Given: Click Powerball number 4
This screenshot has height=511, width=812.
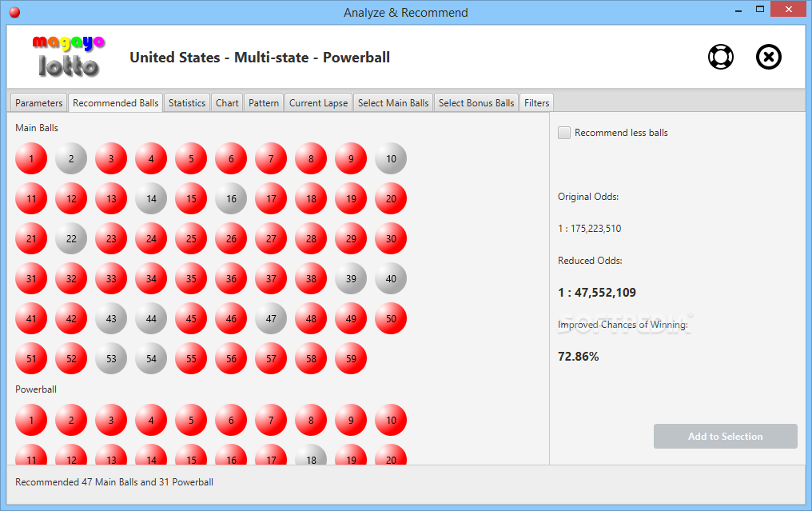Looking at the screenshot, I should click(151, 420).
